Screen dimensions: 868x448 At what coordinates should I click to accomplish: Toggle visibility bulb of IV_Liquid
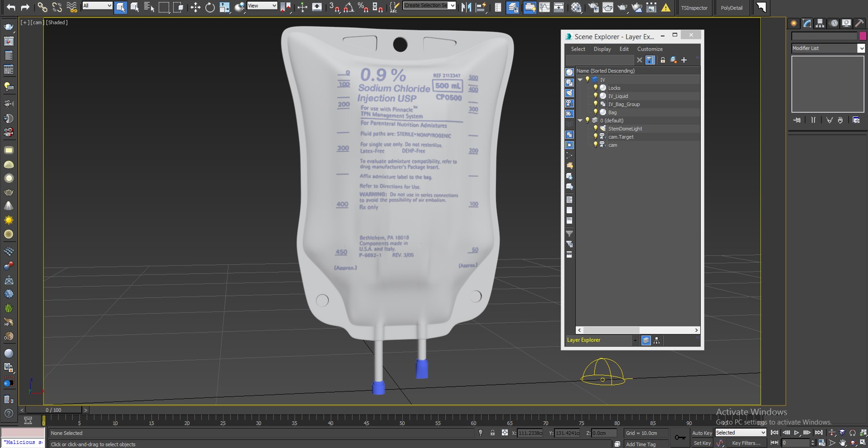[x=595, y=96]
